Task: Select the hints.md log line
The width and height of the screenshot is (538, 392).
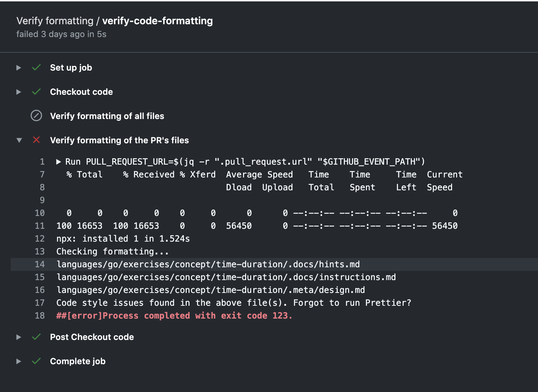Action: click(208, 264)
